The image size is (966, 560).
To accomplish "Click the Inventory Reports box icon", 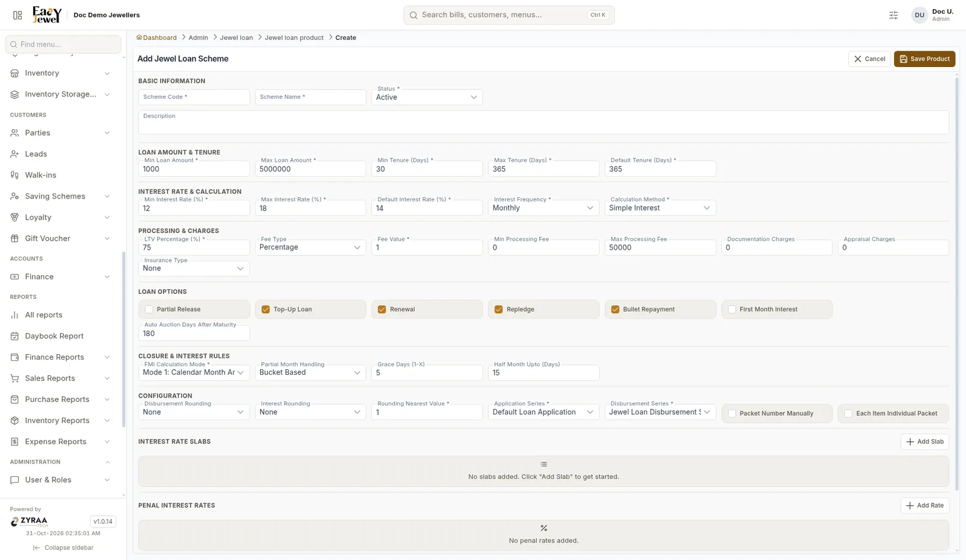I will coord(14,421).
